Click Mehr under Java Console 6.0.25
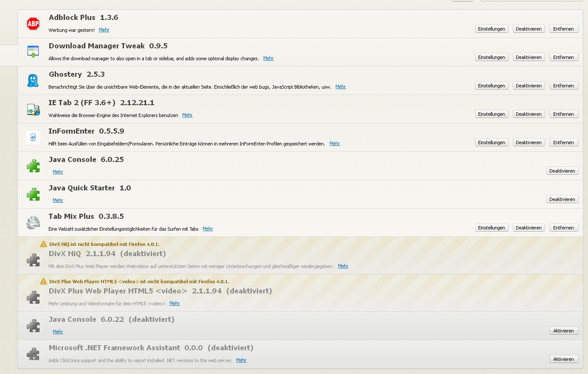The width and height of the screenshot is (588, 374). [58, 172]
